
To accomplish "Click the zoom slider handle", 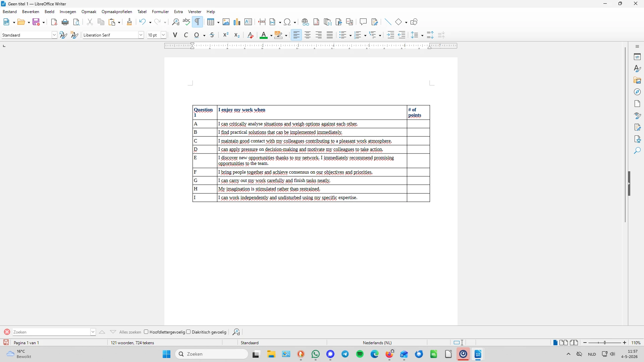I will 605,343.
